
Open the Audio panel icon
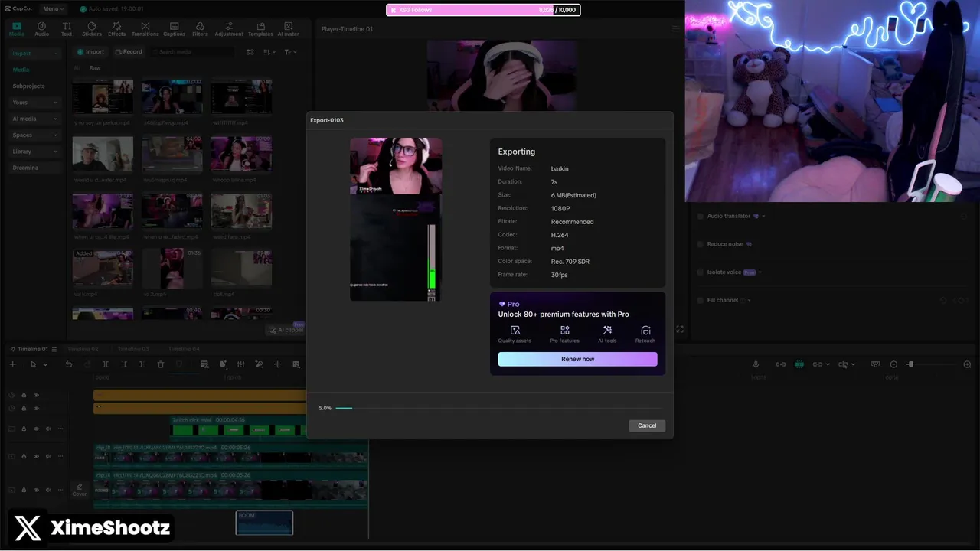(41, 29)
